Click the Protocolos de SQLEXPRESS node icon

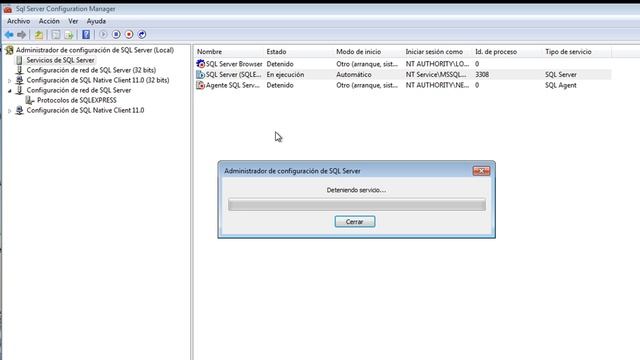[29, 100]
